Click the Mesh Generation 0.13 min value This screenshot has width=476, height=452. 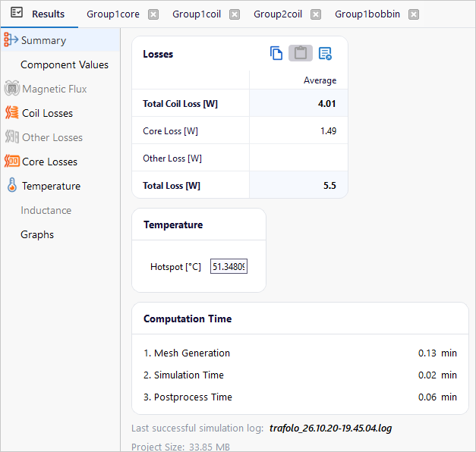[x=437, y=353]
